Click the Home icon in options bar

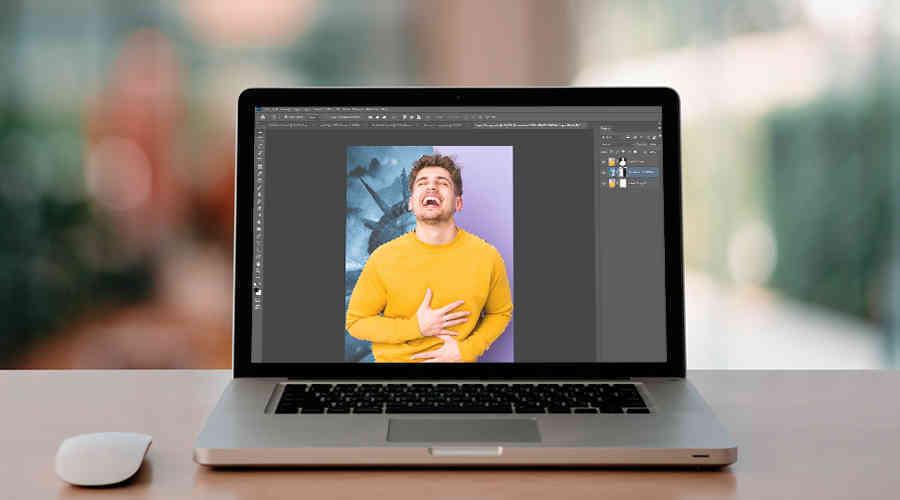click(261, 117)
